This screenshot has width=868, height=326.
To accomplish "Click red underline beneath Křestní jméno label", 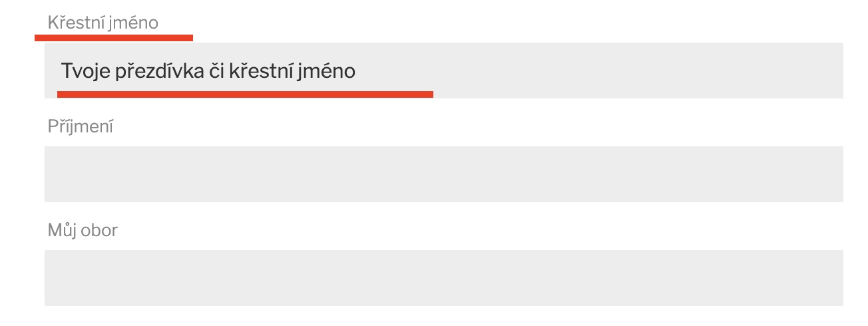I will 114,38.
